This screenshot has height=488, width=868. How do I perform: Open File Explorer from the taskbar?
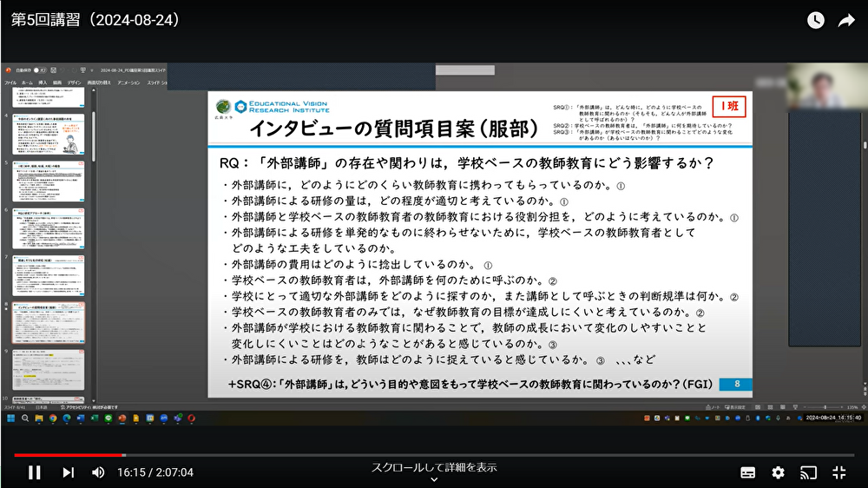[x=39, y=419]
